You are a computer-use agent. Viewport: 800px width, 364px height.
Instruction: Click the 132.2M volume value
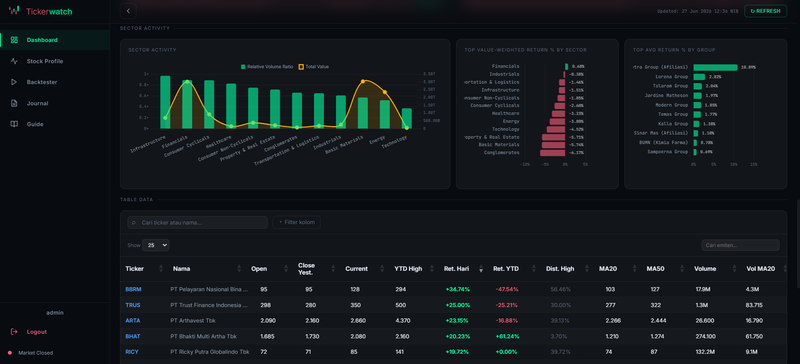click(x=704, y=352)
